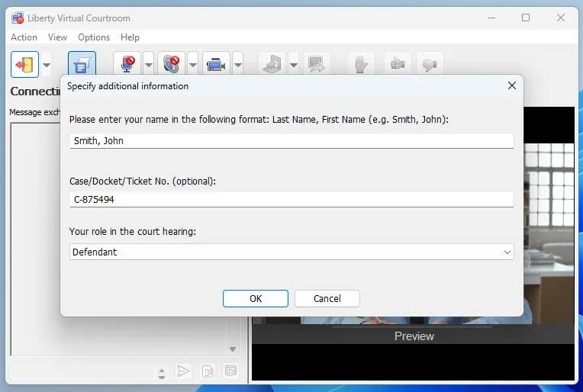This screenshot has height=392, width=583.
Task: Click the Liberty Virtual Courtroom title icon
Action: point(17,18)
